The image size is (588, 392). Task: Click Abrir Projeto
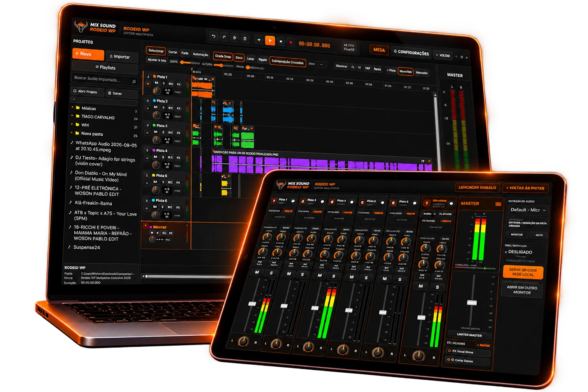point(87,92)
